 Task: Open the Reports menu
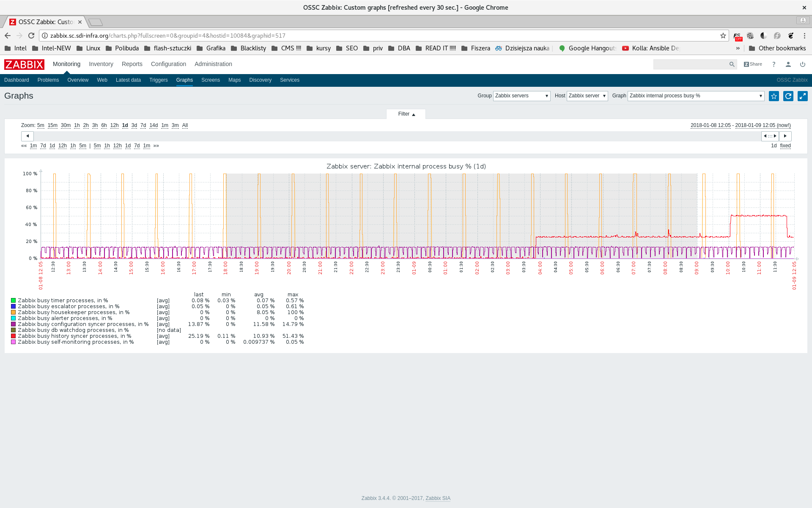pos(132,64)
